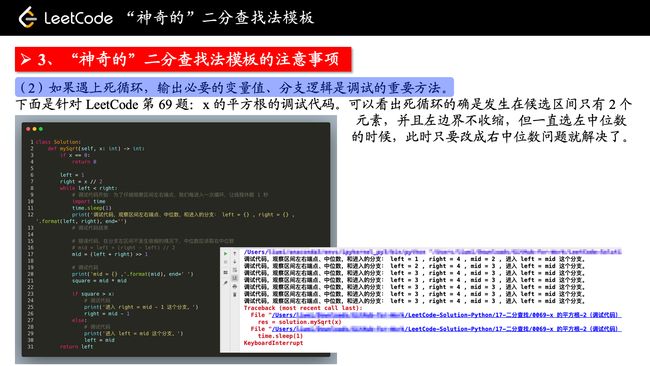The image size is (650, 366).
Task: Click code line 7 "right = x // 2"
Action: pos(81,182)
